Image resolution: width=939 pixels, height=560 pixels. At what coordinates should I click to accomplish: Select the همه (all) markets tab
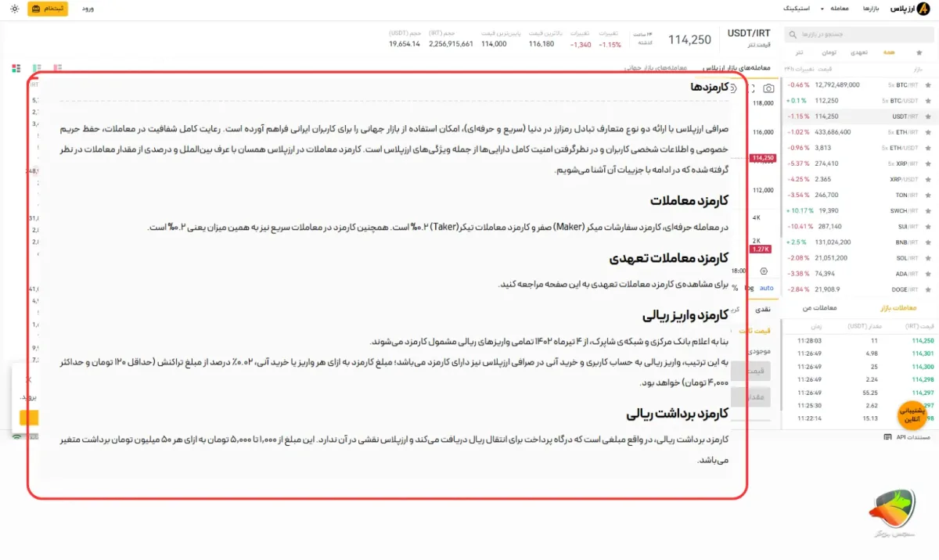[x=889, y=52]
